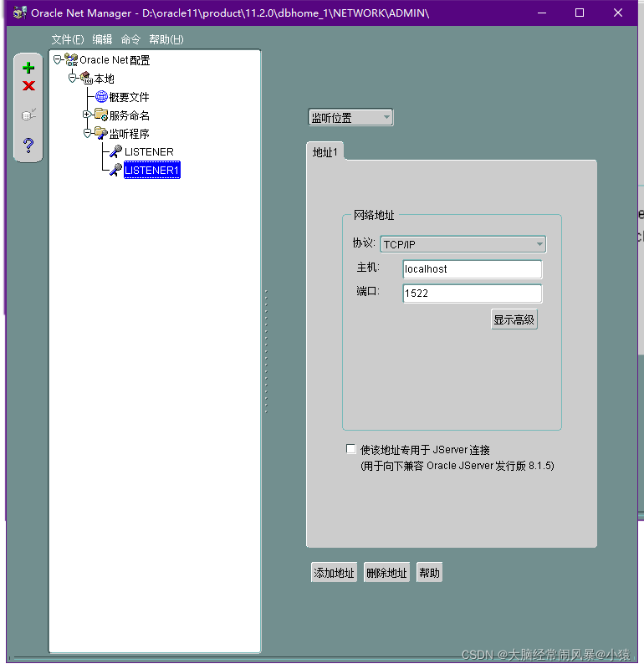Click the LISTENER1 microphone icon

(x=115, y=170)
